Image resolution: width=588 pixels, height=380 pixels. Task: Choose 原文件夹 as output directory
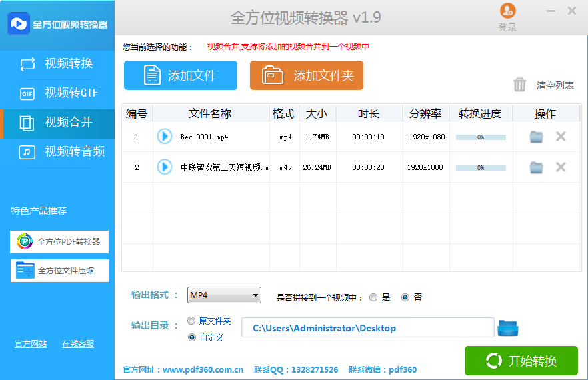click(192, 321)
